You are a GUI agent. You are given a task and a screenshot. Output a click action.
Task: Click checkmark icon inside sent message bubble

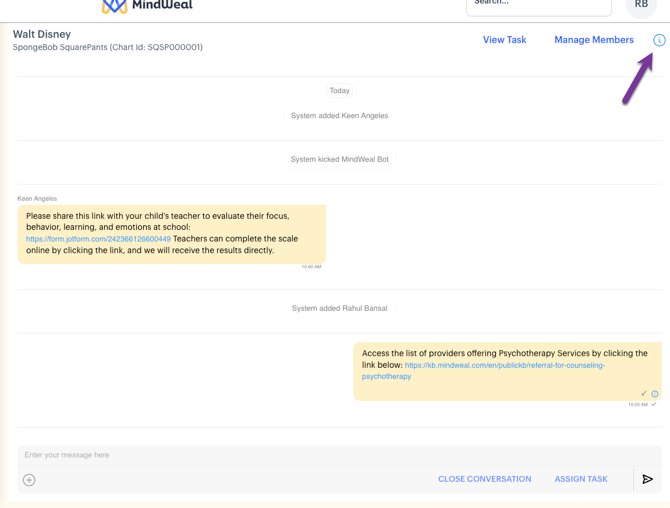tap(644, 394)
